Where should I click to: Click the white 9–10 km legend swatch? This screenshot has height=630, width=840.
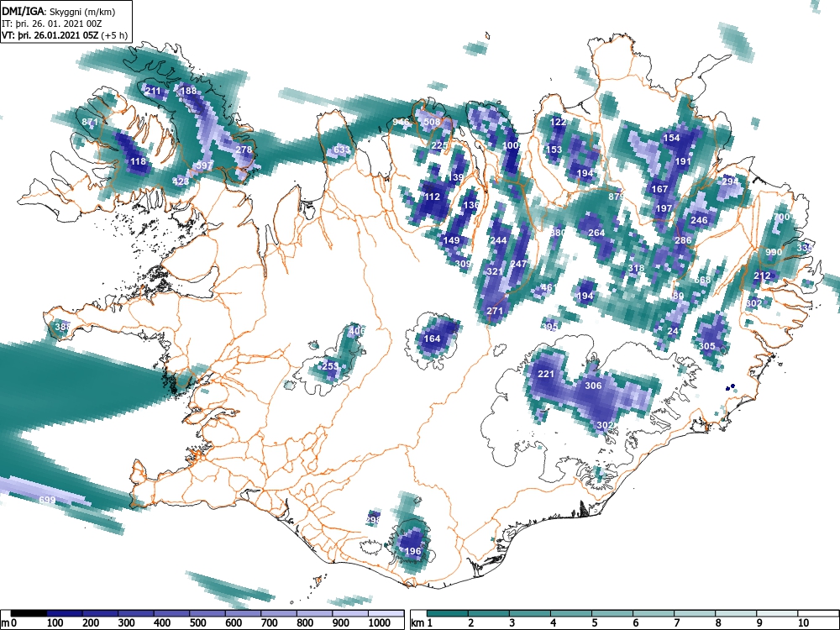click(x=777, y=613)
